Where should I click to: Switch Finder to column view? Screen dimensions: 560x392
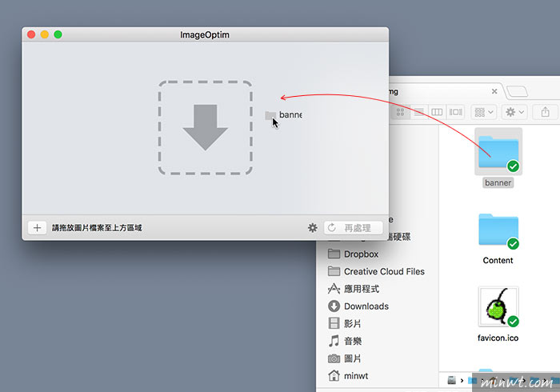437,112
